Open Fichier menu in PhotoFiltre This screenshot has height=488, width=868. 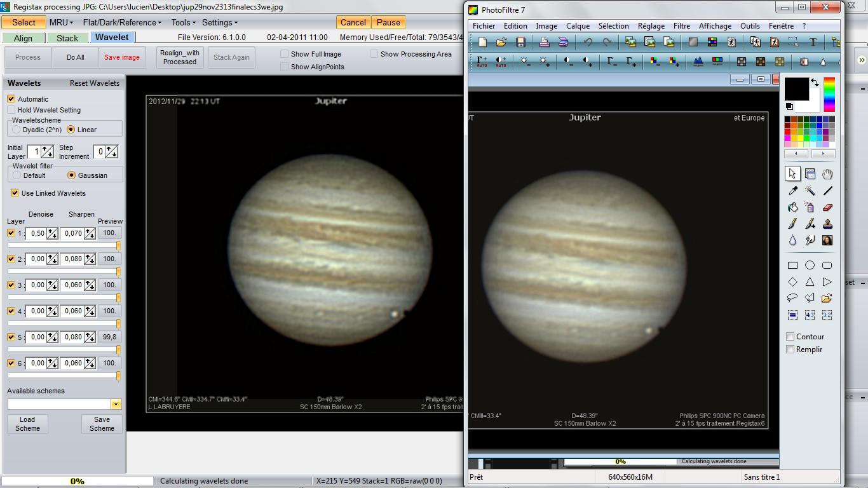click(484, 26)
